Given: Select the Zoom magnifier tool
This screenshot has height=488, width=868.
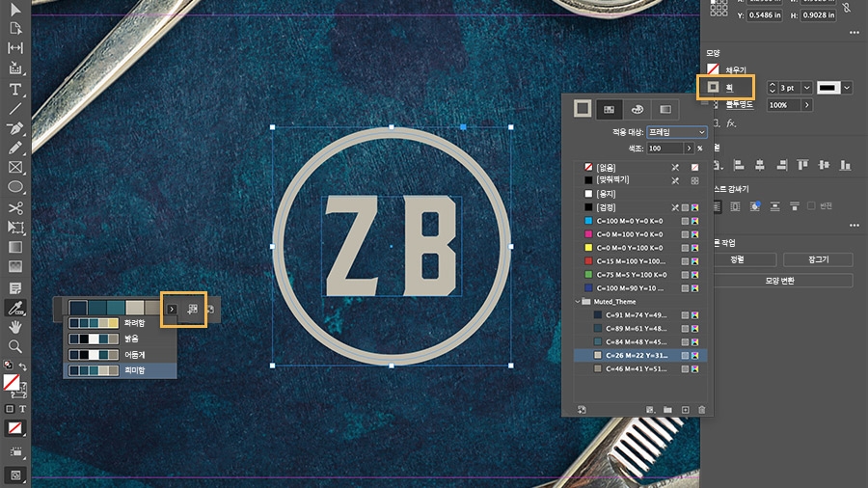Looking at the screenshot, I should coord(14,346).
